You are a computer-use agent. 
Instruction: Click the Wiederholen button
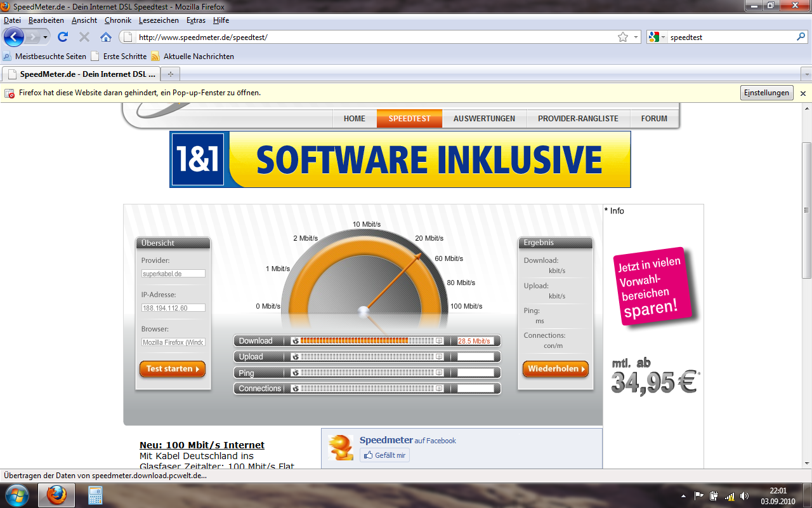point(555,369)
